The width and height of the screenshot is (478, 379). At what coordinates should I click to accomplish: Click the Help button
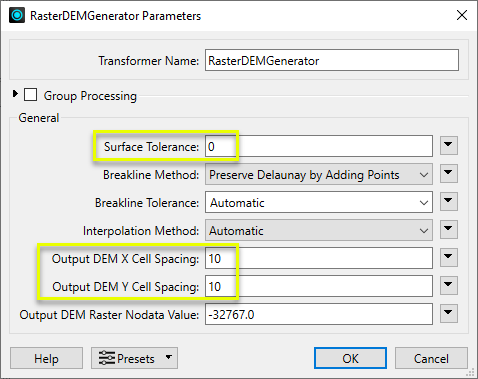click(x=46, y=358)
